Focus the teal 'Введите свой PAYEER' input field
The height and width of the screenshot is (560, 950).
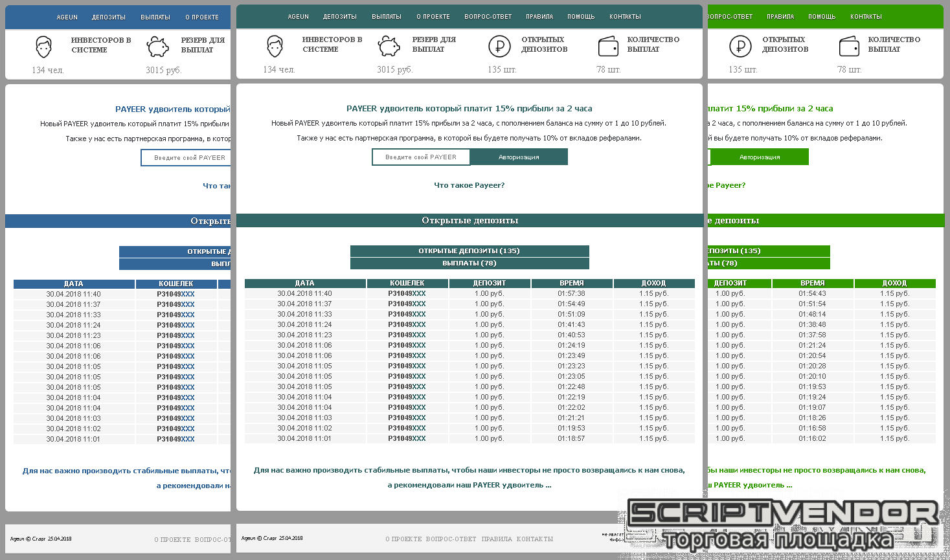point(421,157)
